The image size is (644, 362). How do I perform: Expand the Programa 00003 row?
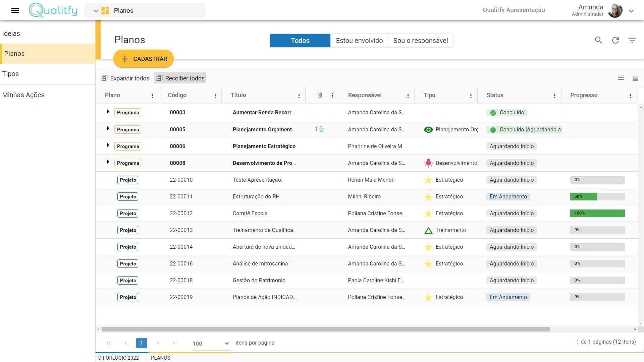point(108,112)
